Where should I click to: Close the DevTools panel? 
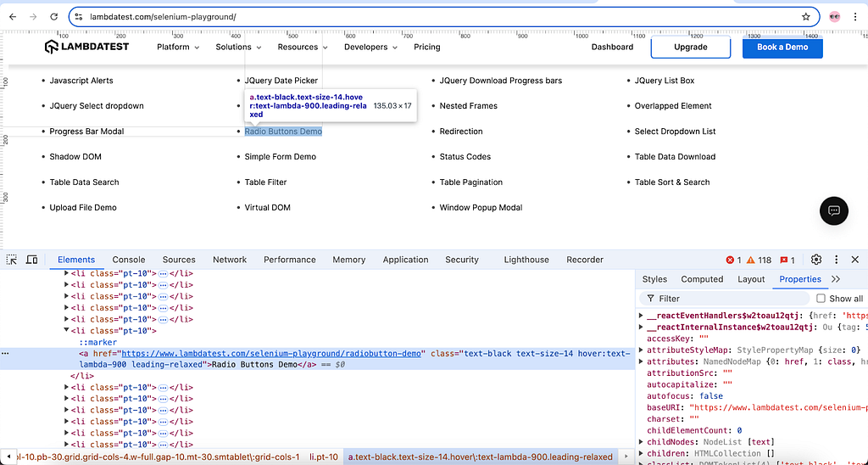tap(855, 260)
